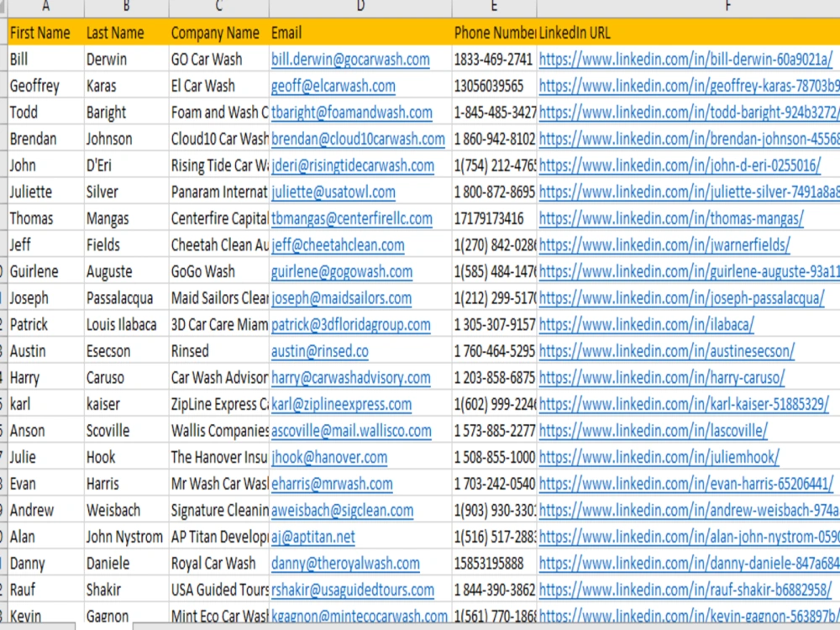
Task: Select the GO Car Wash company cell
Action: [x=218, y=60]
